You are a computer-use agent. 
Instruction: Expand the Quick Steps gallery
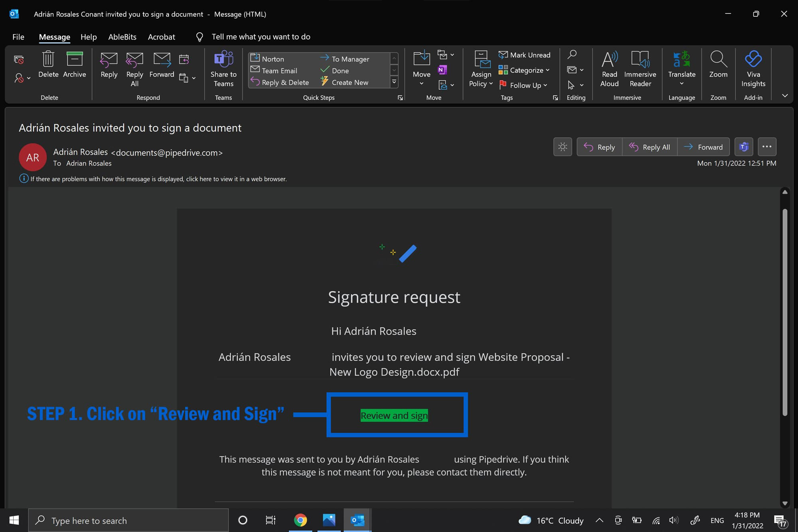coord(394,82)
